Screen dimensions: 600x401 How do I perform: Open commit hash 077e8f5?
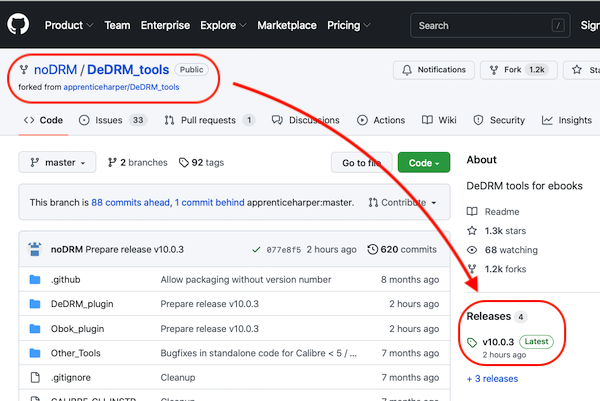coord(284,250)
